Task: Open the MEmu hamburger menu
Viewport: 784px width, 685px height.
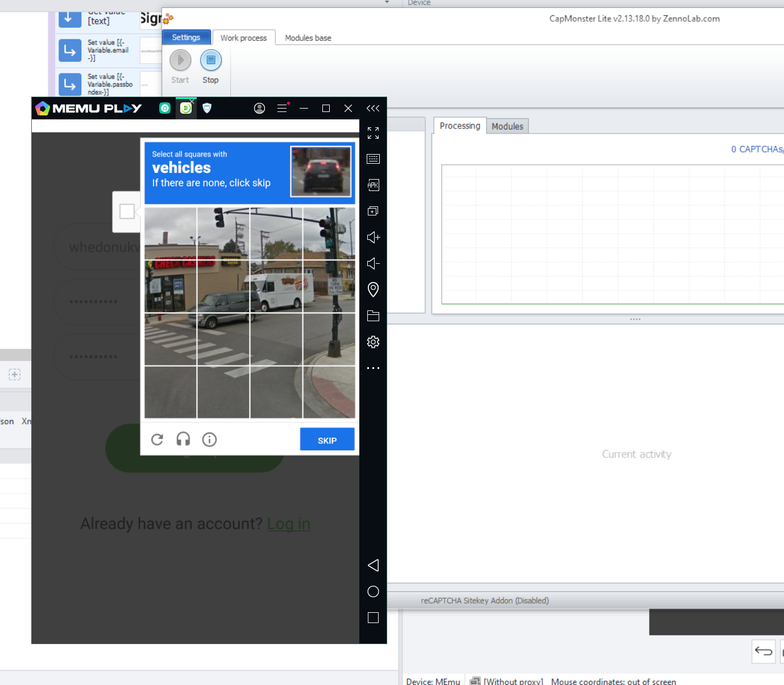Action: pyautogui.click(x=282, y=108)
